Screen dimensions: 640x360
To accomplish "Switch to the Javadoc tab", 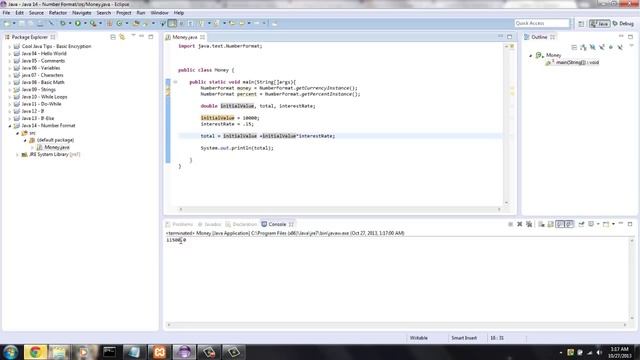I will [209, 224].
